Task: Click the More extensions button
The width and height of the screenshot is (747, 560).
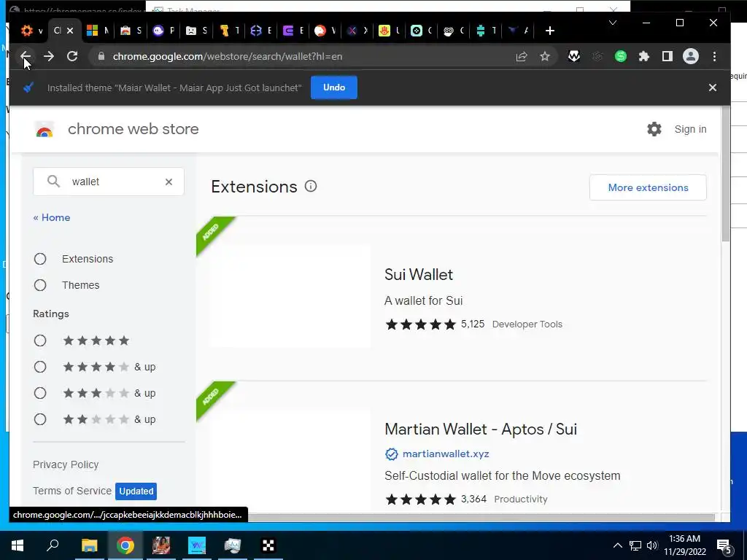Action: click(x=648, y=187)
